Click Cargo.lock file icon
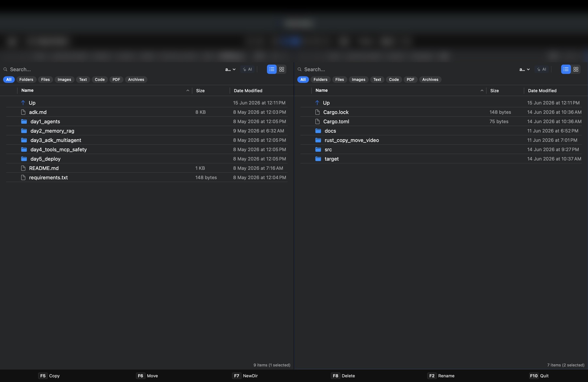588x382 pixels. (318, 112)
